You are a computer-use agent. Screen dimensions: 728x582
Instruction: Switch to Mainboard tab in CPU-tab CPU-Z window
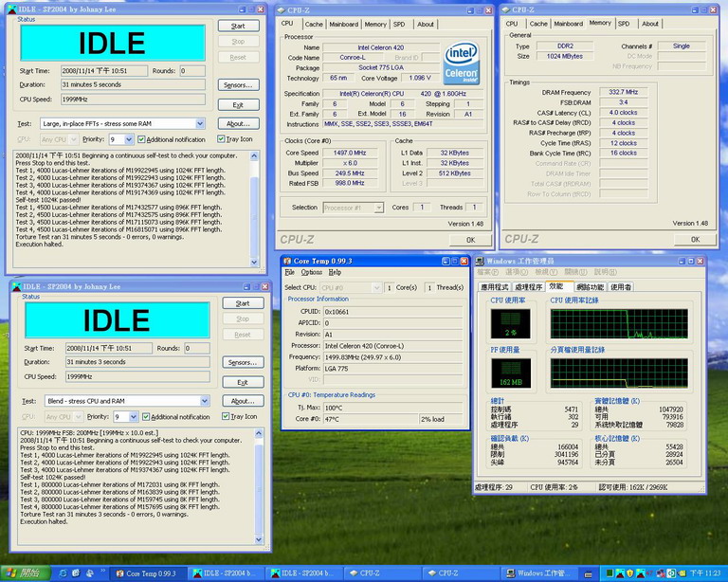click(x=343, y=24)
